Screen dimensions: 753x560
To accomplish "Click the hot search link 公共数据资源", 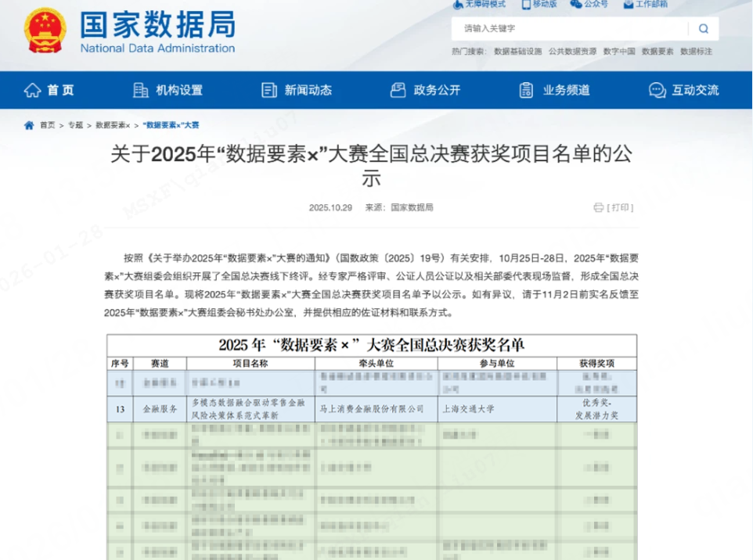I will [x=572, y=52].
